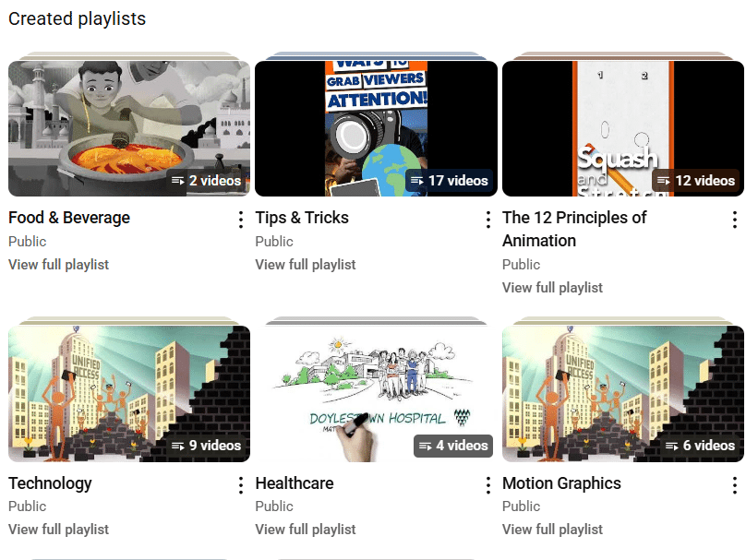Screen dimensions: 746x560
Task: Click the 2 videos playlist badge
Action: click(x=206, y=181)
